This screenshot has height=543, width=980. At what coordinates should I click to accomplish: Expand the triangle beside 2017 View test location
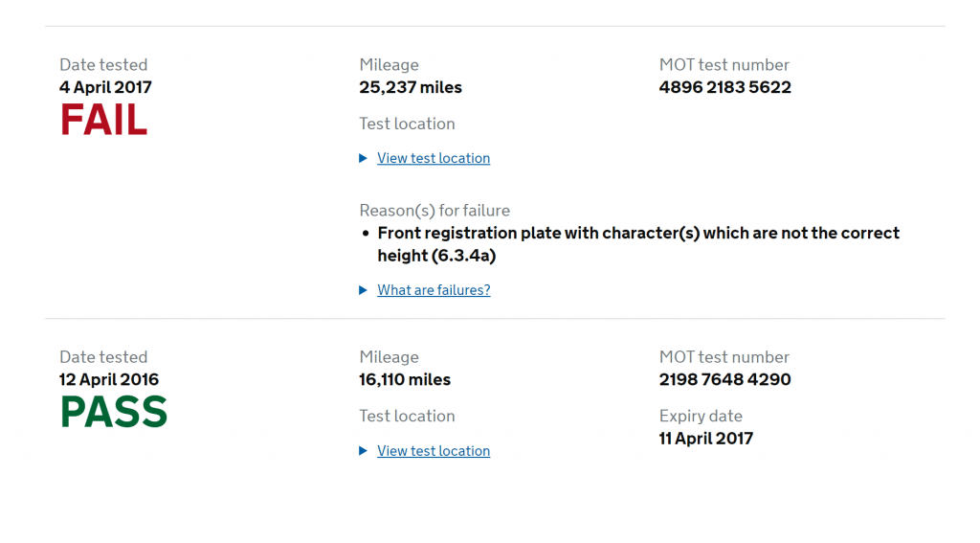tap(363, 158)
